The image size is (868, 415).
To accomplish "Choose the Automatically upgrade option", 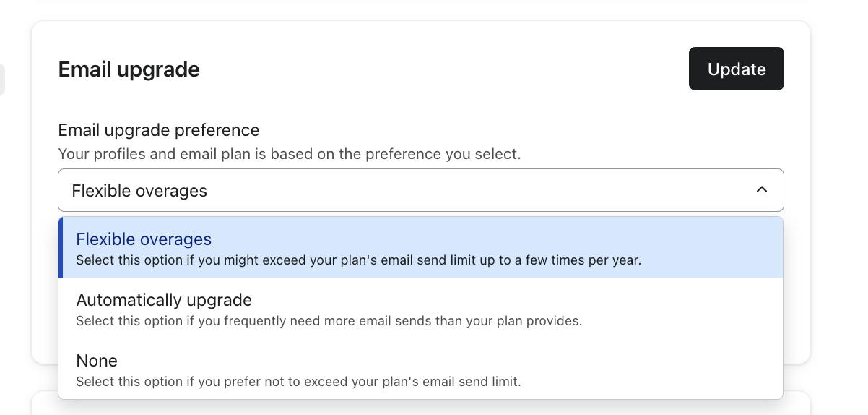I will tap(164, 300).
